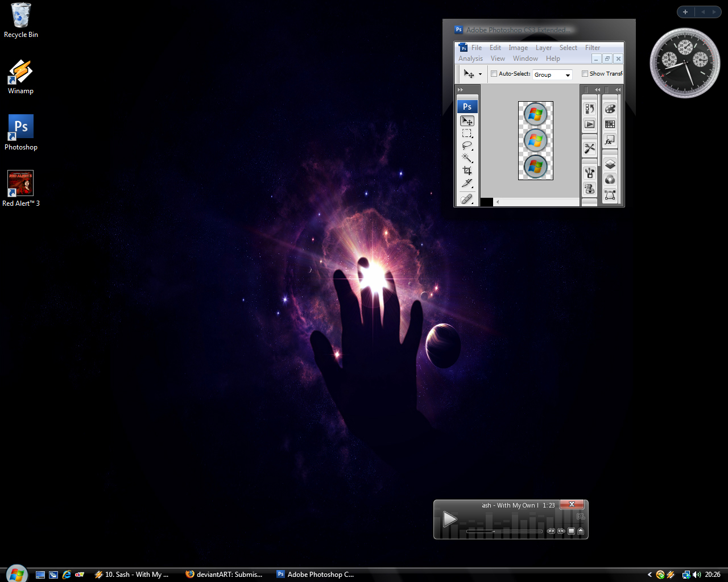The height and width of the screenshot is (582, 728).
Task: Select the Lasso tool
Action: click(x=467, y=146)
